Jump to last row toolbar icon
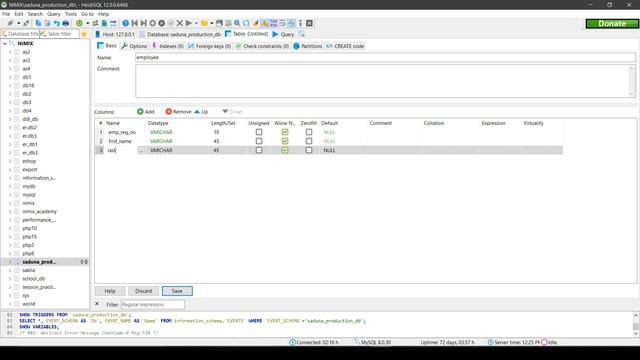The image size is (640, 360). pos(144,23)
